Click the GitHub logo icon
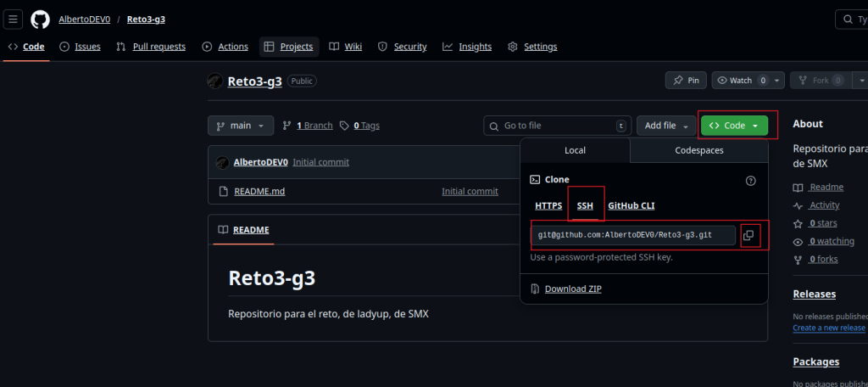 click(x=40, y=19)
